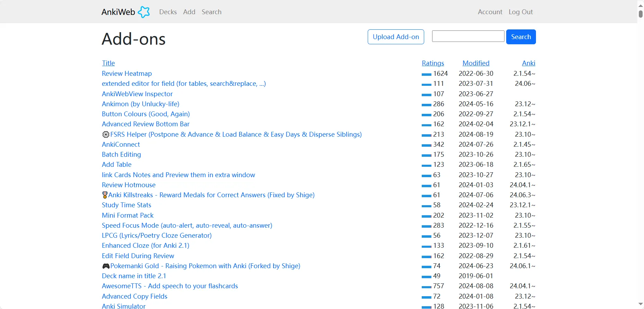This screenshot has width=644, height=309.
Task: Open the Advanced Copy Fields add-on
Action: click(x=134, y=296)
